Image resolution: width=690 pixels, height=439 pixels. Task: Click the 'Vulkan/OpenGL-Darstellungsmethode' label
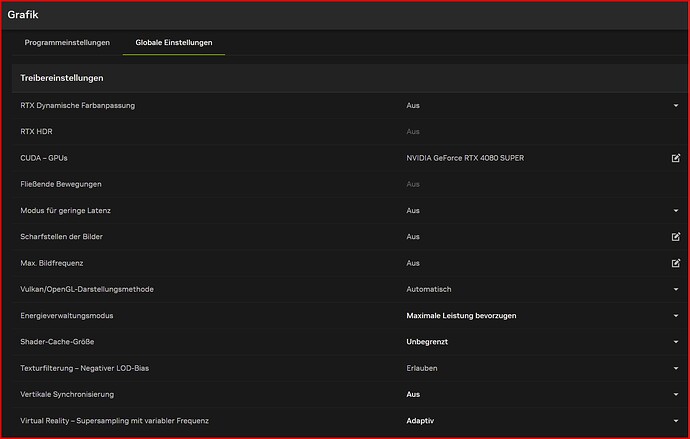tap(87, 289)
